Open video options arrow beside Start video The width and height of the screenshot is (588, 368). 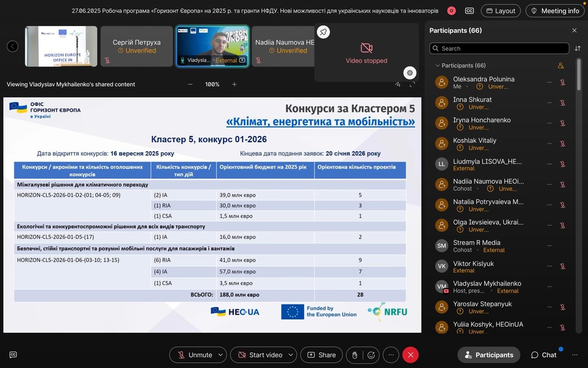291,355
